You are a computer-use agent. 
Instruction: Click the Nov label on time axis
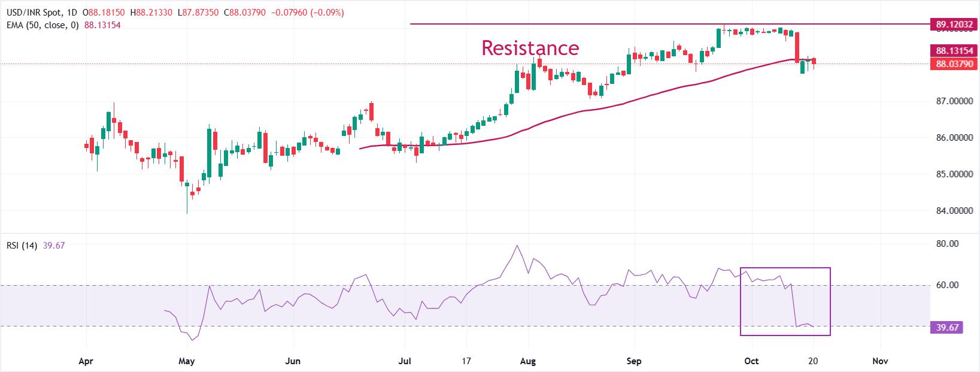tap(879, 361)
